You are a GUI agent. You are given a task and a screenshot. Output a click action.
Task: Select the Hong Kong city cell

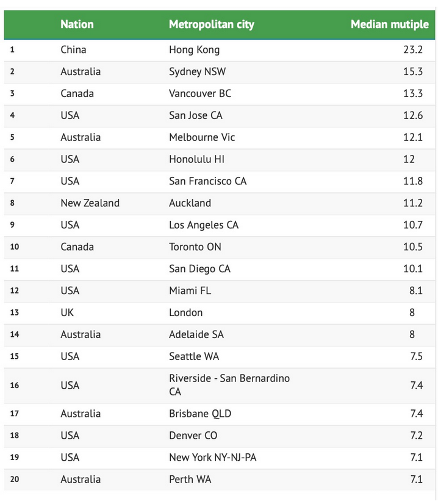[195, 50]
